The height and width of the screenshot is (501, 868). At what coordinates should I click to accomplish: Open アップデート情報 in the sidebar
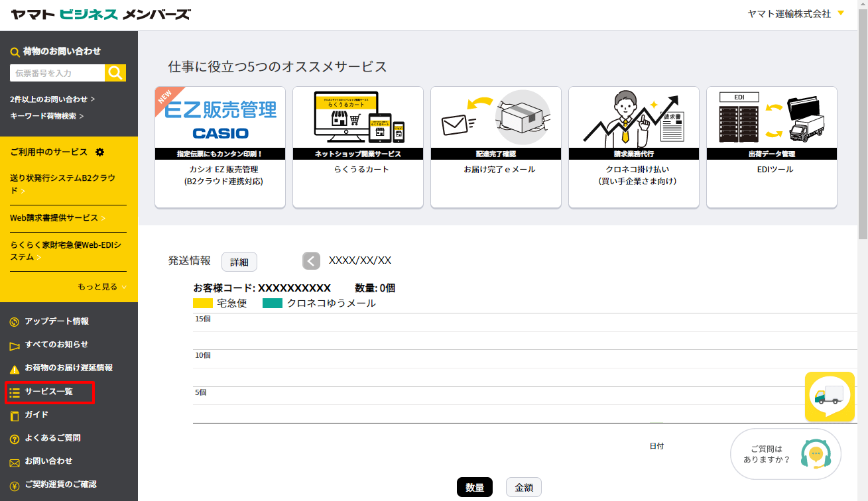coord(56,321)
